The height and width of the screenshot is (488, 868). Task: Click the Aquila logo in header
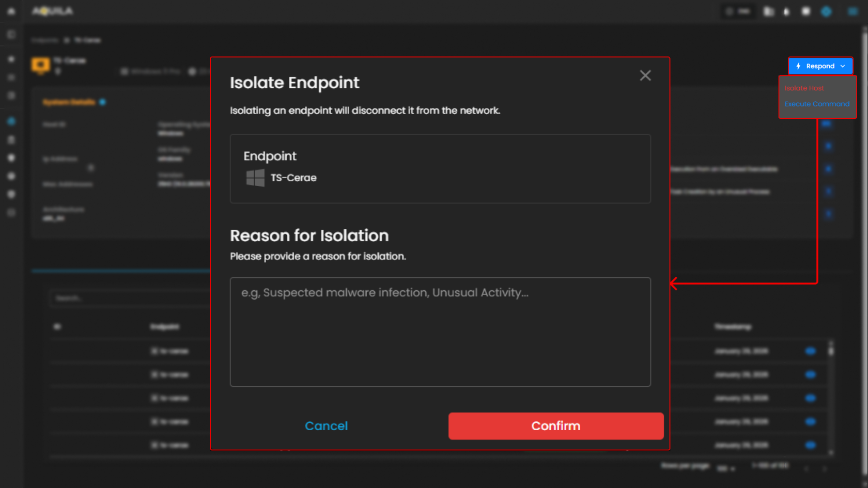pos(53,11)
